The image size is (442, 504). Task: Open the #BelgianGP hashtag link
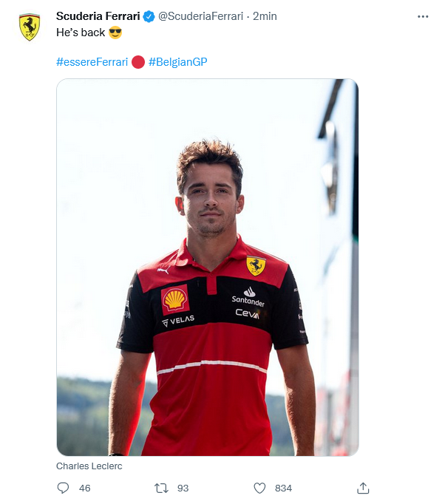click(x=178, y=62)
